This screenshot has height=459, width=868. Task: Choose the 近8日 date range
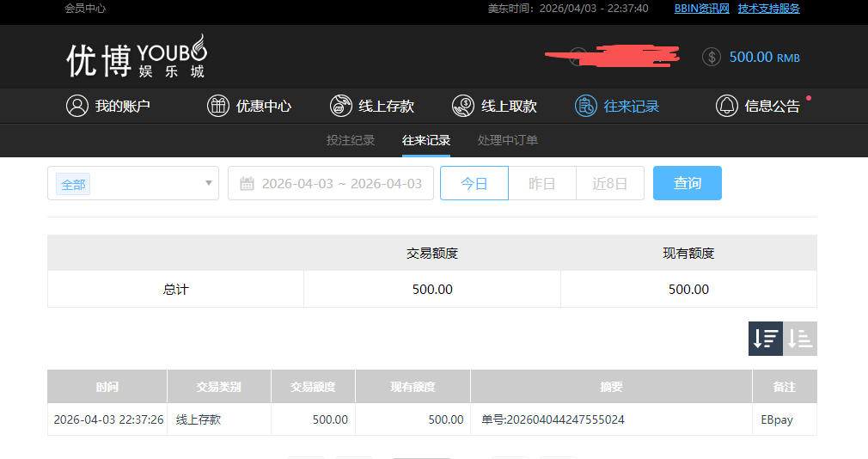(609, 183)
